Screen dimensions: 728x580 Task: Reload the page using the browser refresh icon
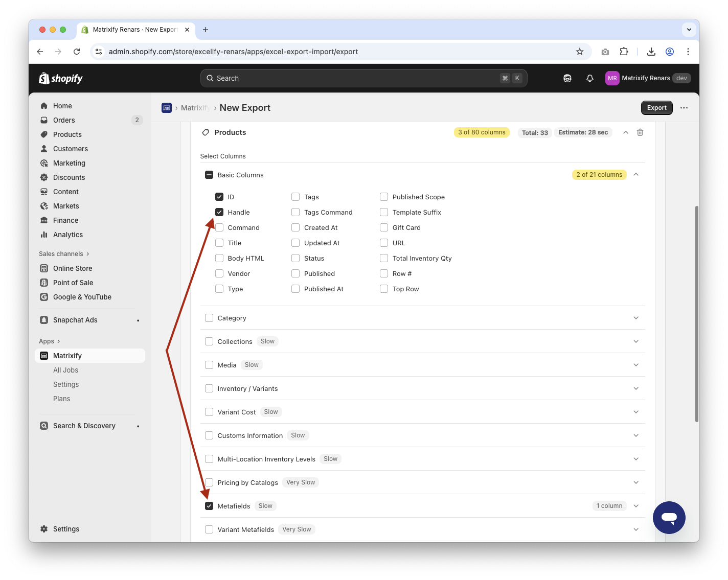point(77,52)
